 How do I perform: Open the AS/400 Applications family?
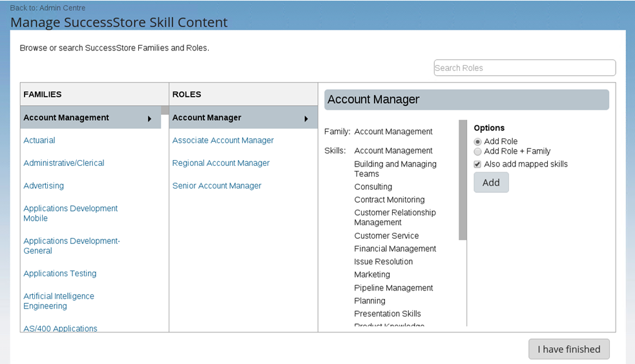60,328
